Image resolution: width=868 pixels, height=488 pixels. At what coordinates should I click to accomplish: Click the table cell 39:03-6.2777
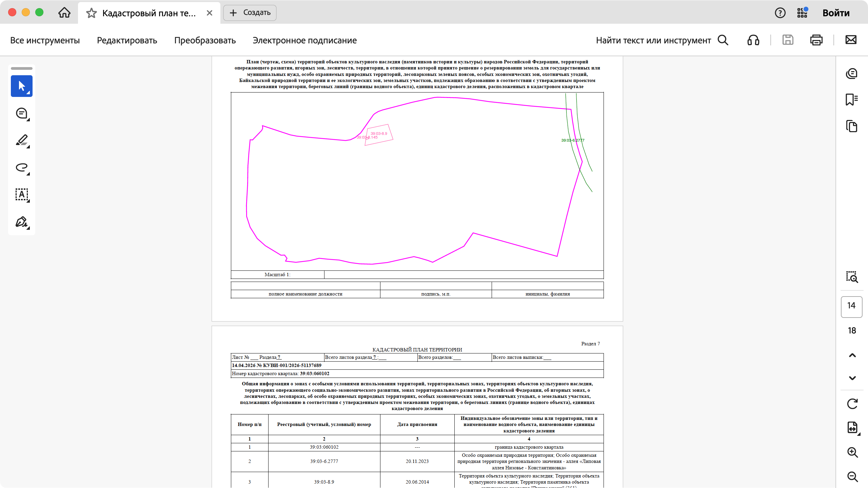pos(324,462)
